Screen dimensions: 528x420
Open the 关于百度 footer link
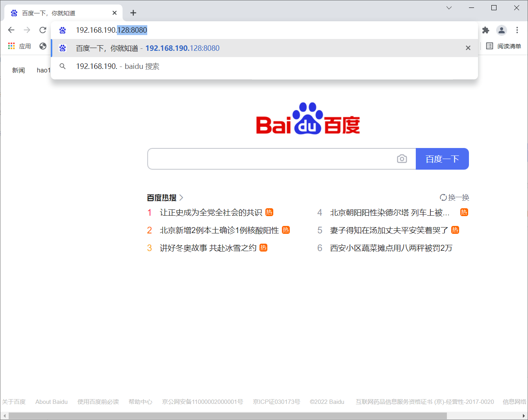[14, 401]
